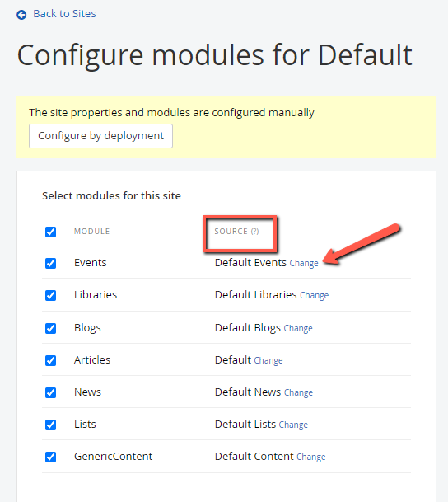Click Change link for Default News

tap(298, 392)
